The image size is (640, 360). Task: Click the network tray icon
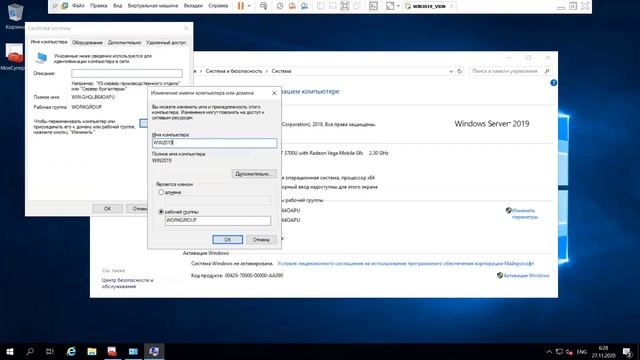(x=560, y=352)
